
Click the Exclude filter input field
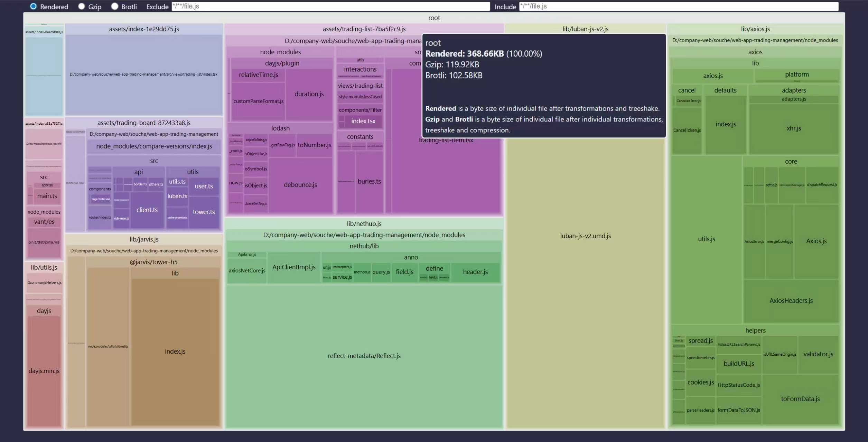330,6
